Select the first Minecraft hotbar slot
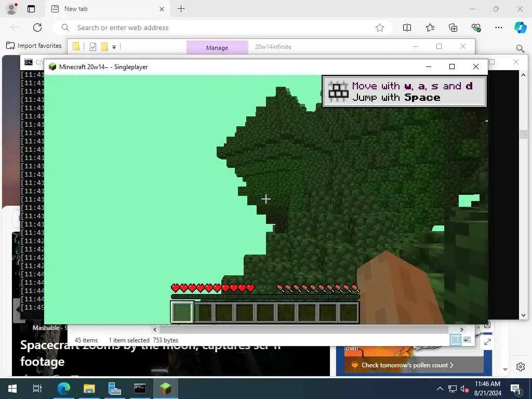 pos(182,312)
